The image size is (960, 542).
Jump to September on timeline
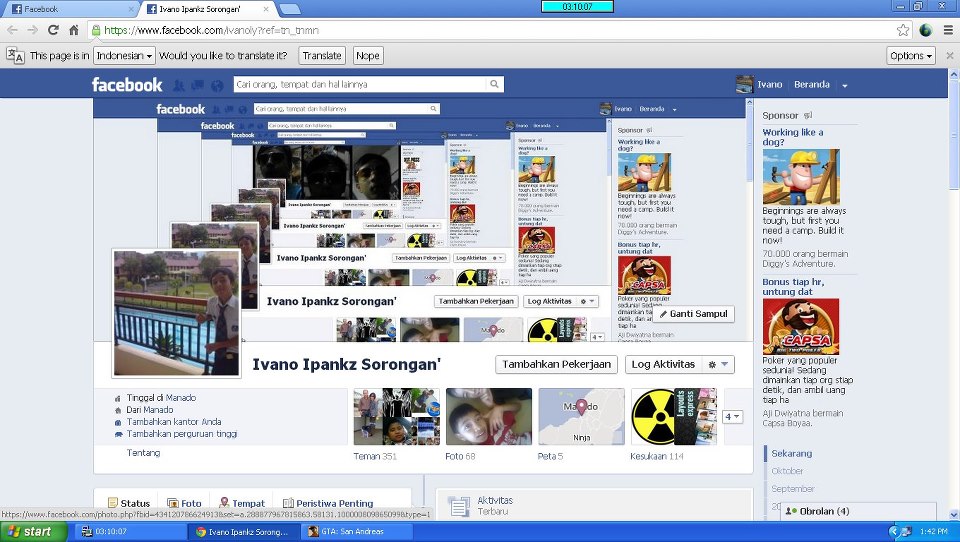click(x=792, y=489)
